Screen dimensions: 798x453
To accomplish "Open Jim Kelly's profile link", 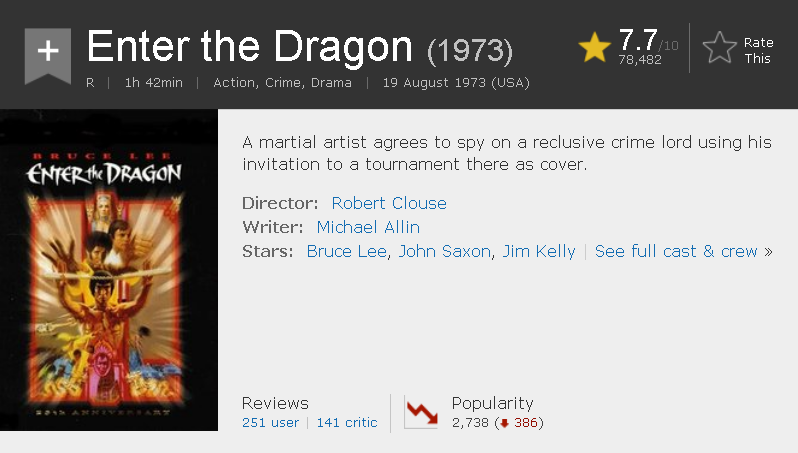I will (539, 251).
